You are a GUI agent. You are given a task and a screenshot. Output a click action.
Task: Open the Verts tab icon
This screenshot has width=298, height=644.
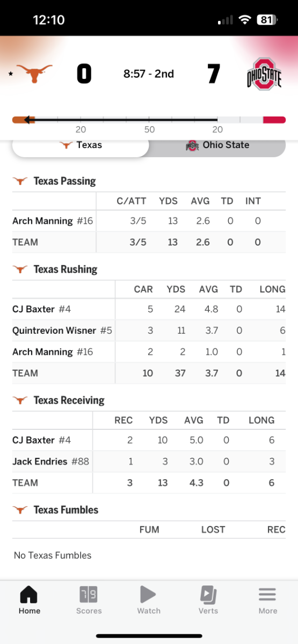click(208, 595)
